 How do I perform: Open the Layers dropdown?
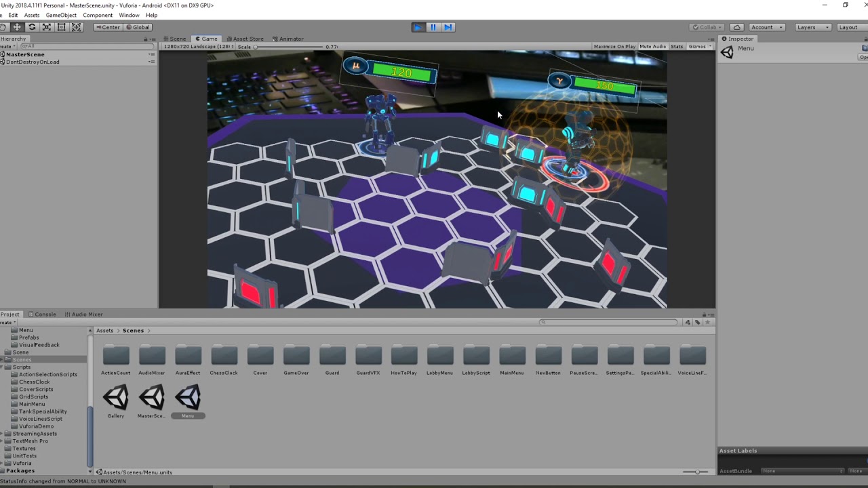coord(812,27)
